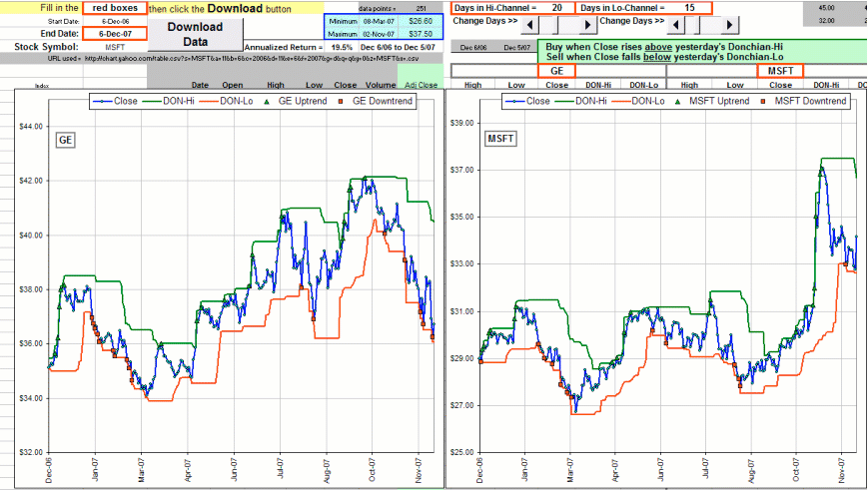Screen dimensions: 868x490
Task: Select the green Adj Close column header
Action: click(421, 85)
